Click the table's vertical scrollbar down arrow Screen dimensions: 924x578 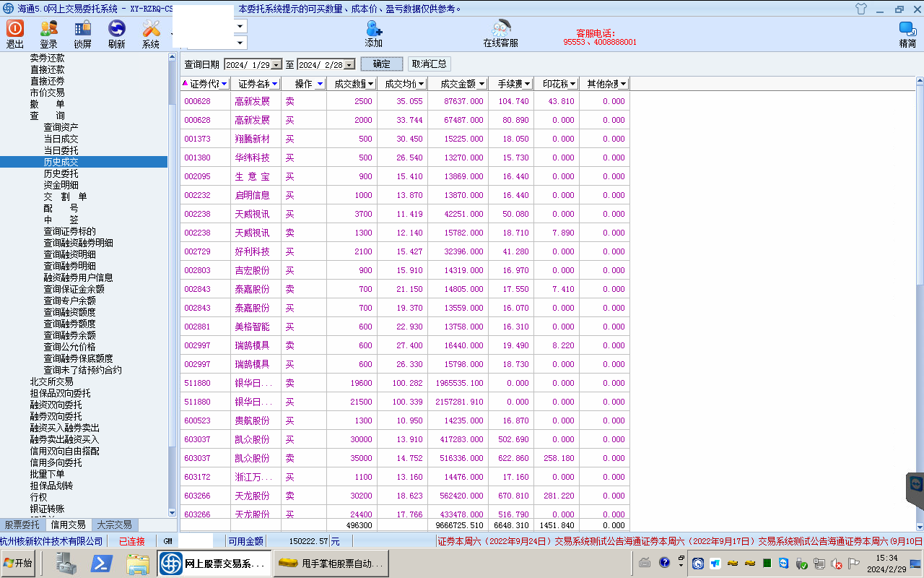(x=919, y=527)
